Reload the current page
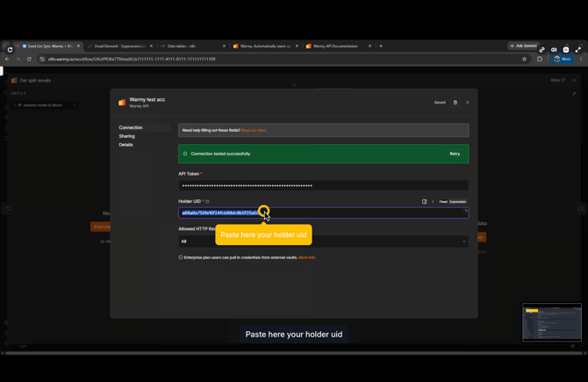This screenshot has height=382, width=588. click(29, 59)
